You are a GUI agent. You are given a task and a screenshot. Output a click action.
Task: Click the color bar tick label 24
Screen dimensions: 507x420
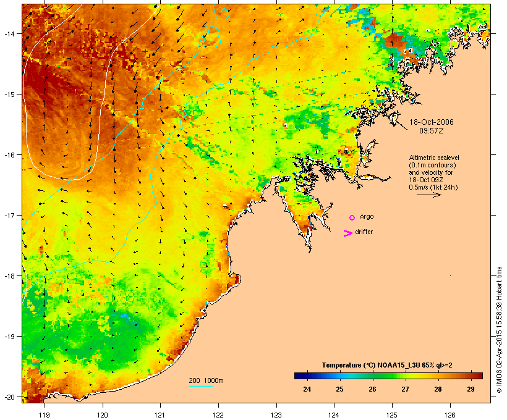pyautogui.click(x=307, y=389)
